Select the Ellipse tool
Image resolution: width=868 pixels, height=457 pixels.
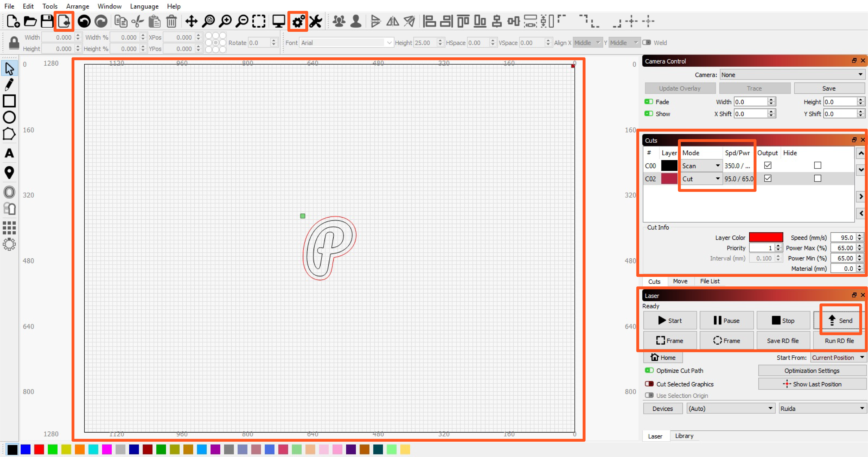pos(9,117)
